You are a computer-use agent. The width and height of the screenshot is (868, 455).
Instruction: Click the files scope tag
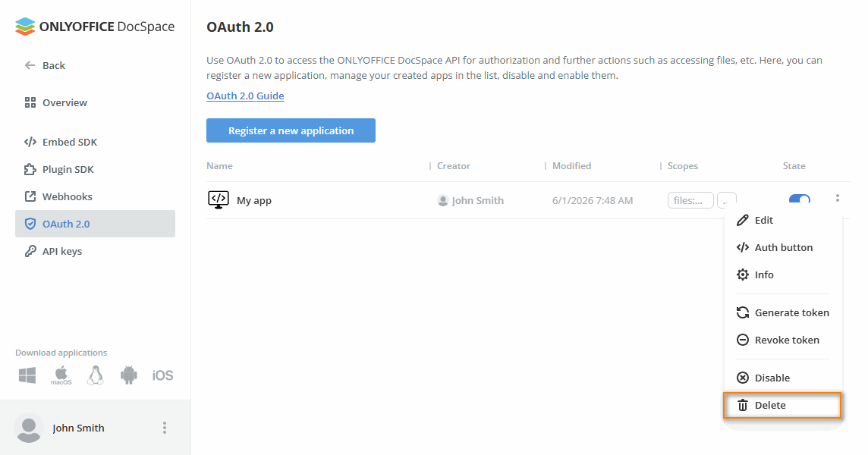click(x=690, y=200)
